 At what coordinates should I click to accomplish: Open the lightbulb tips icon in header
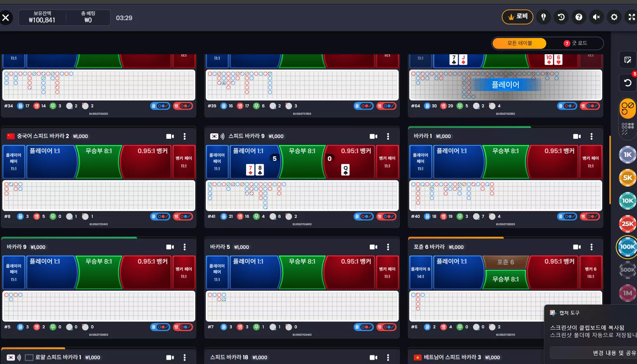[x=543, y=17]
